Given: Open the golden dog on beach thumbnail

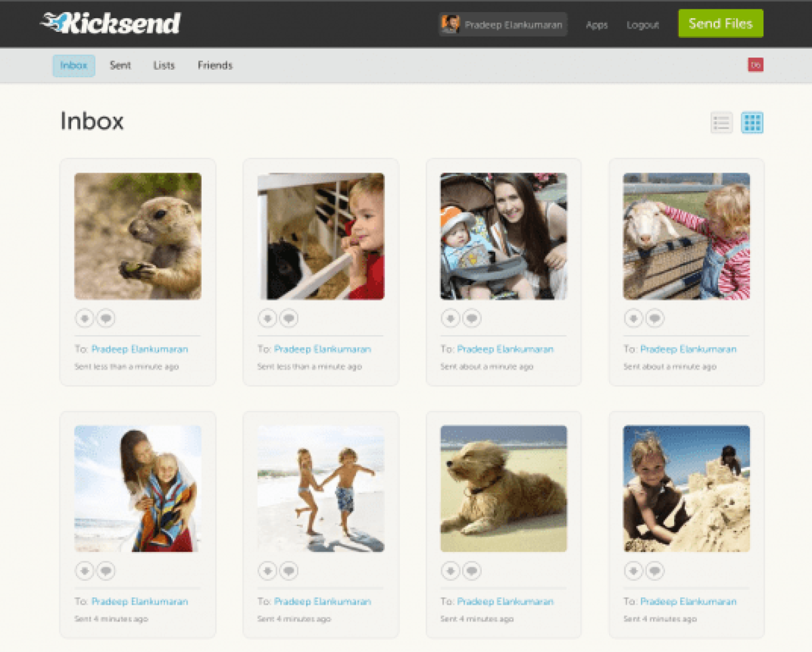Looking at the screenshot, I should click(503, 488).
